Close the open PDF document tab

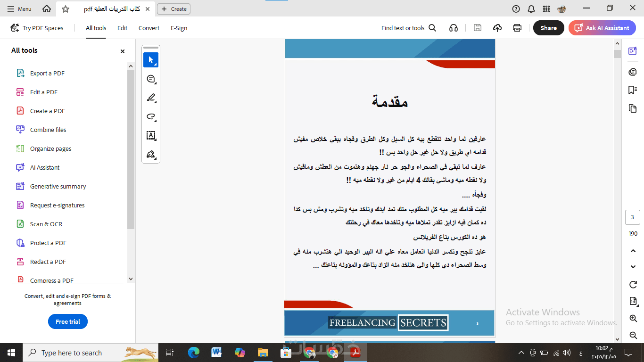(x=148, y=8)
